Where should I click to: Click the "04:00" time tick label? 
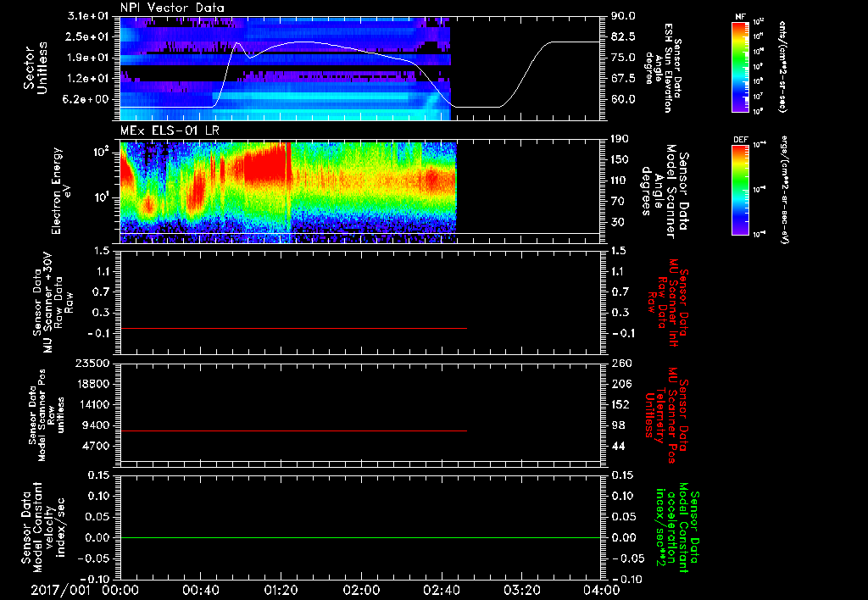click(601, 590)
